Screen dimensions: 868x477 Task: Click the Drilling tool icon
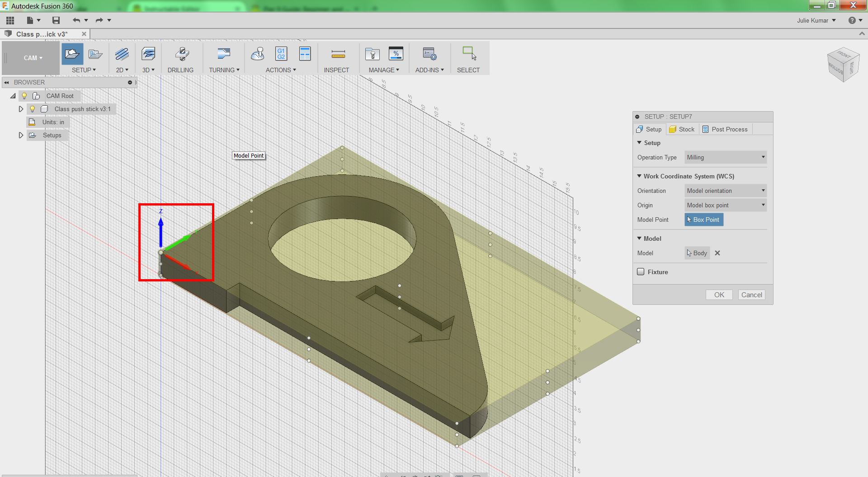click(182, 54)
